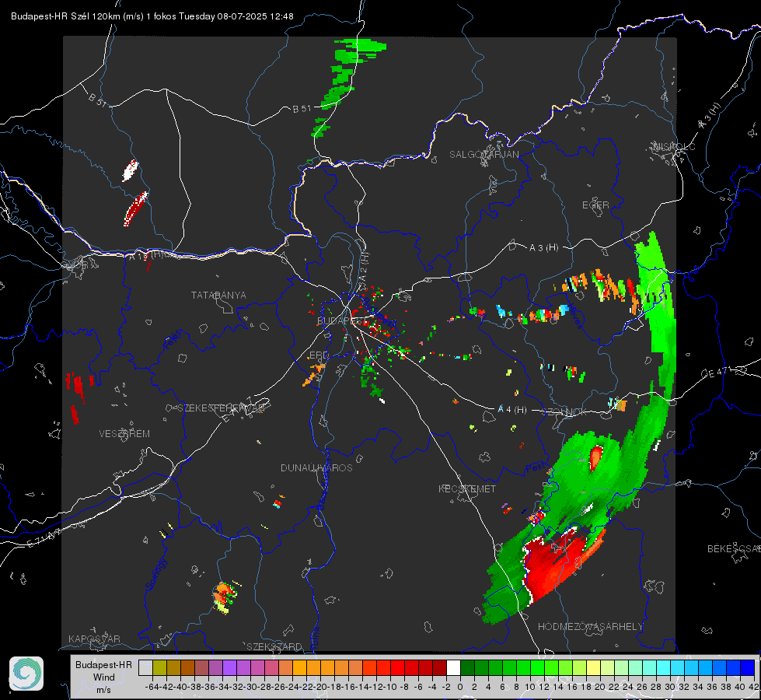Click the '-30' value on the legend scale
The height and width of the screenshot is (700, 761).
click(x=250, y=687)
